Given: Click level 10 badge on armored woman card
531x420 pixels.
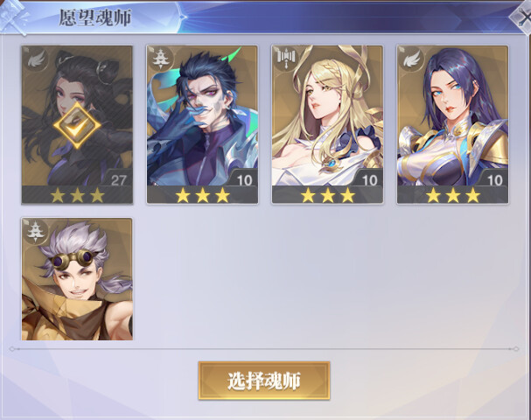Looking at the screenshot, I should click(x=494, y=180).
